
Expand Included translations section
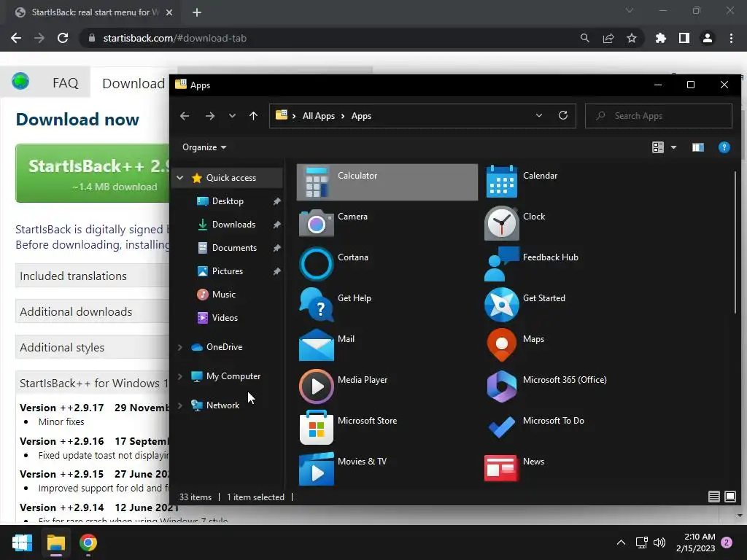(x=93, y=276)
